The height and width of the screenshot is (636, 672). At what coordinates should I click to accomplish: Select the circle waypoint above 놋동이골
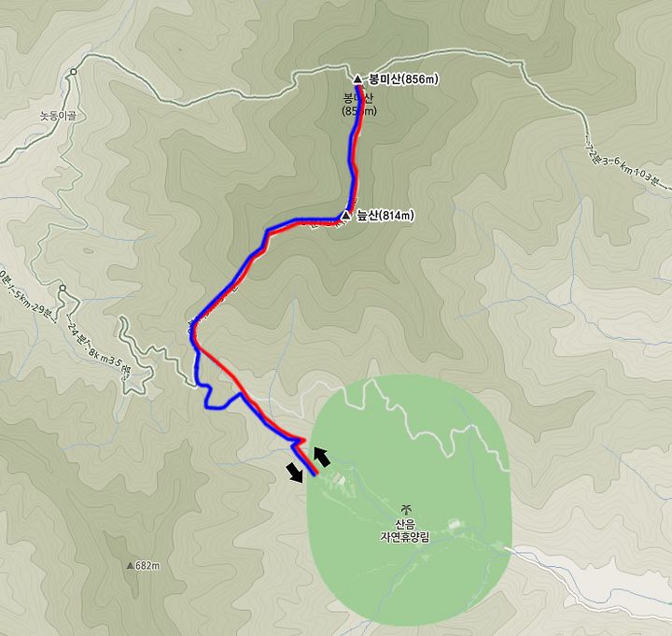point(74,72)
